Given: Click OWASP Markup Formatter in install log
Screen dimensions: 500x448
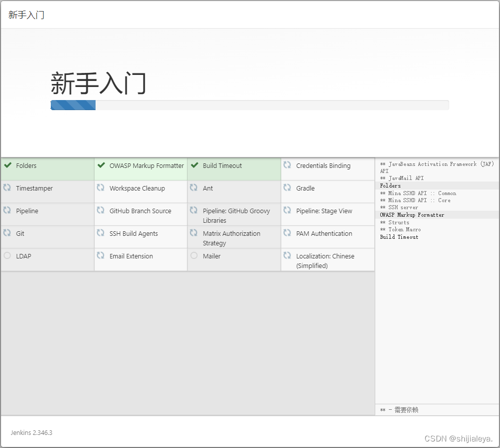Looking at the screenshot, I should [412, 215].
